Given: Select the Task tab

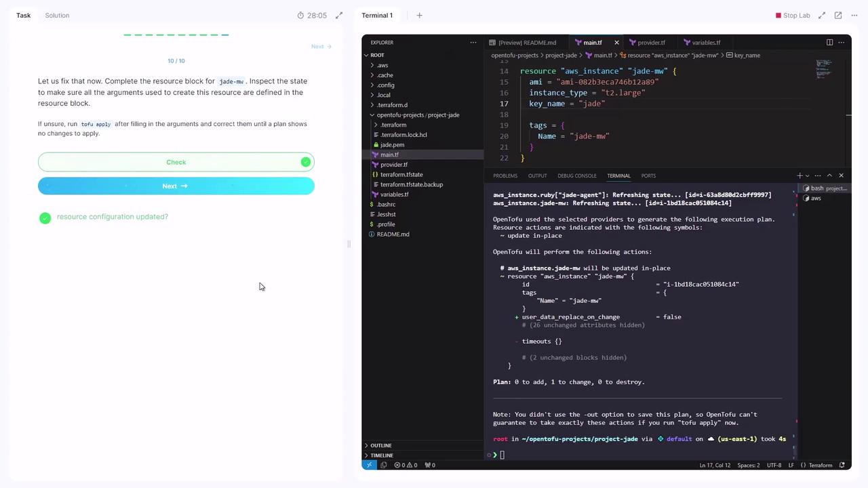Looking at the screenshot, I should (23, 16).
